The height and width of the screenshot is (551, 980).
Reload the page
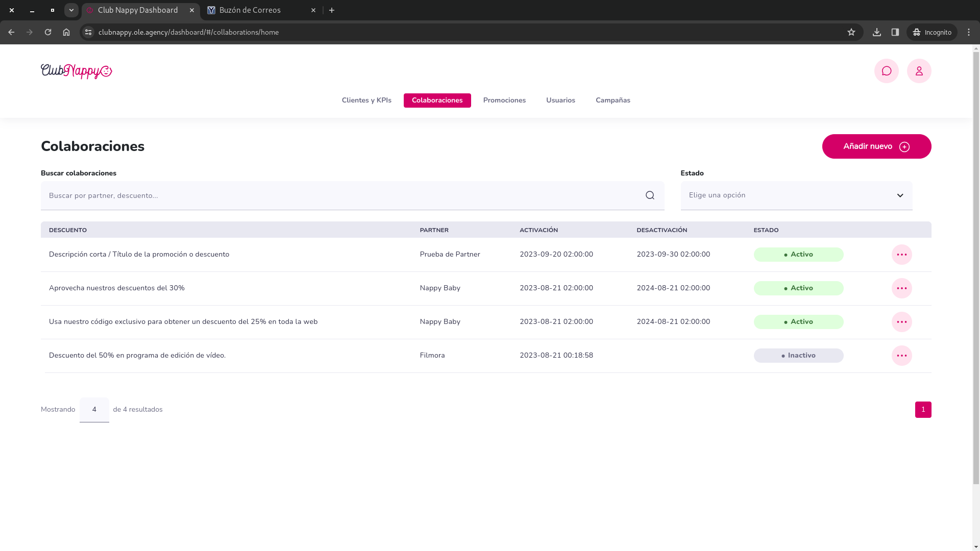[x=48, y=32]
